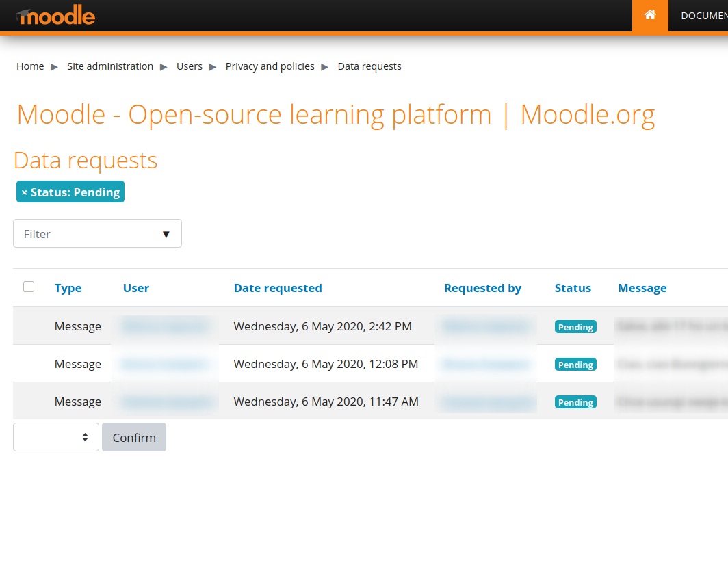The height and width of the screenshot is (578, 728).
Task: Click Data requests breadcrumb
Action: point(369,66)
